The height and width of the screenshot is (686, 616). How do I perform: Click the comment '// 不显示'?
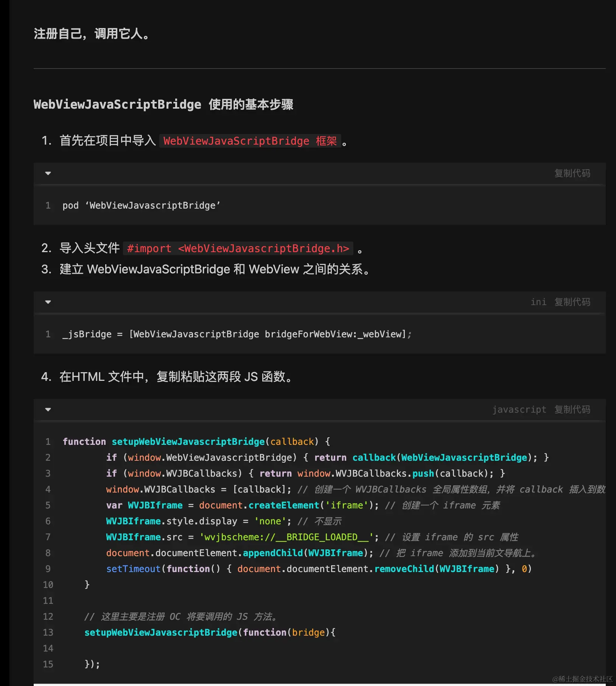(319, 521)
